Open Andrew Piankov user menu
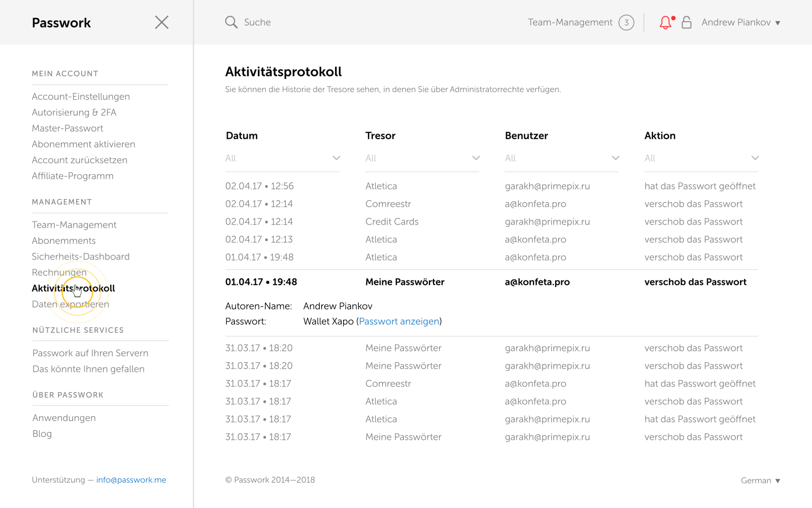Viewport: 812px width, 508px height. (741, 22)
